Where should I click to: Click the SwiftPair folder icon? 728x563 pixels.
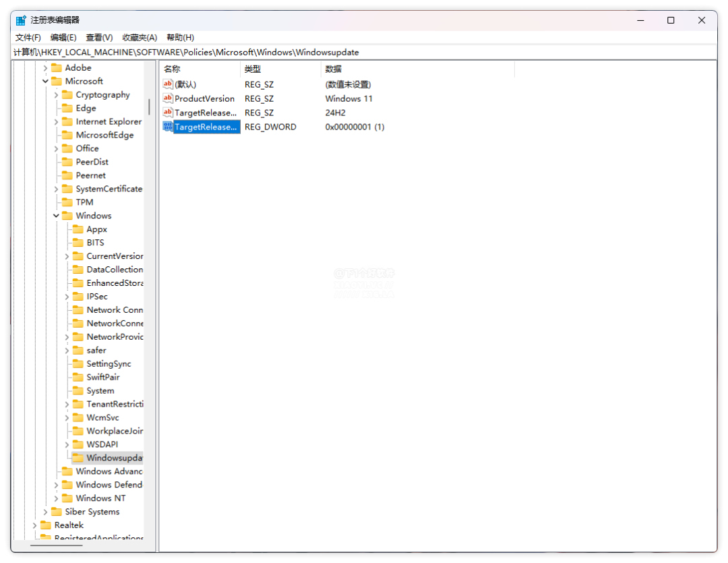click(78, 378)
